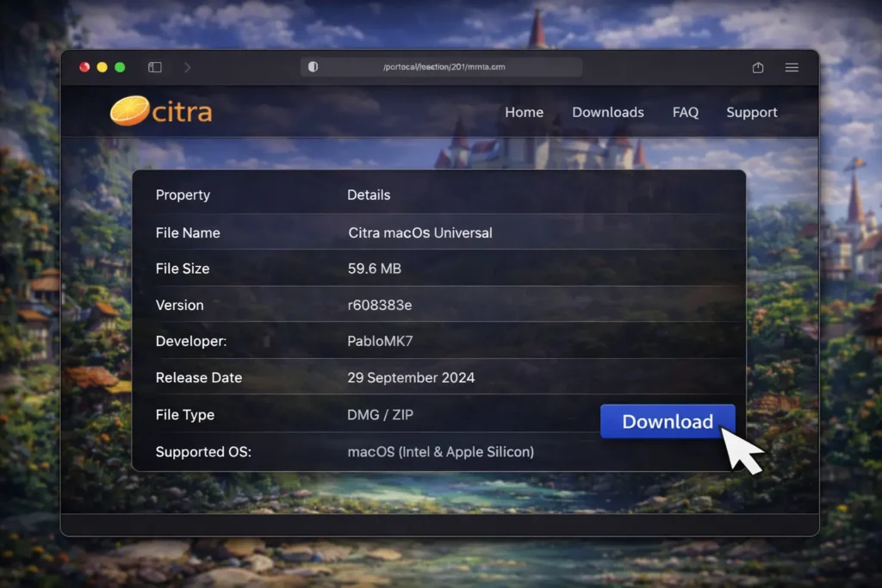The width and height of the screenshot is (882, 588).
Task: Click the Supported OS row for macOS
Action: point(441,451)
